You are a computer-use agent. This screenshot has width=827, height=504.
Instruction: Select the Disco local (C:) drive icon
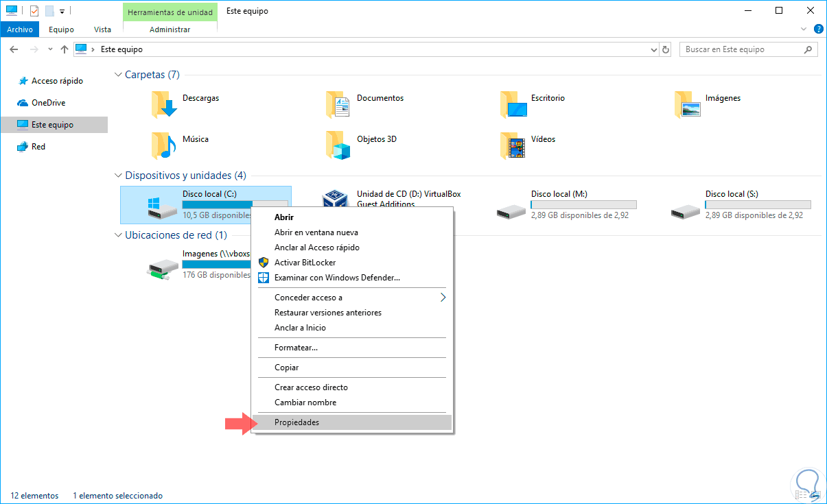coord(163,207)
